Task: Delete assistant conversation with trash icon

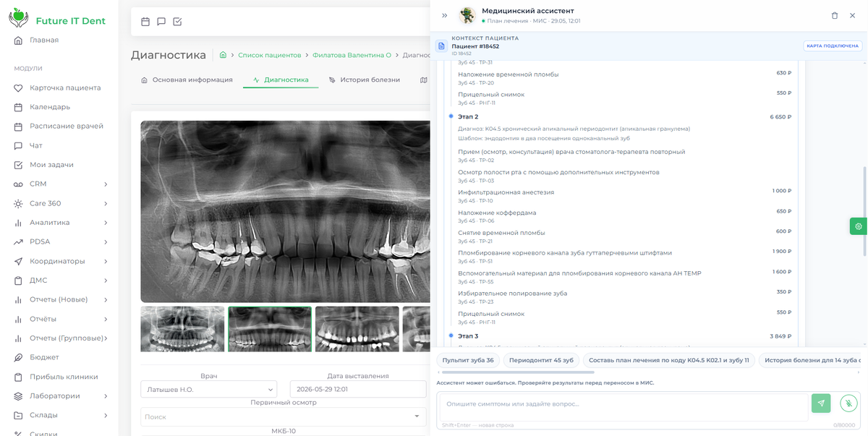Action: pyautogui.click(x=835, y=15)
